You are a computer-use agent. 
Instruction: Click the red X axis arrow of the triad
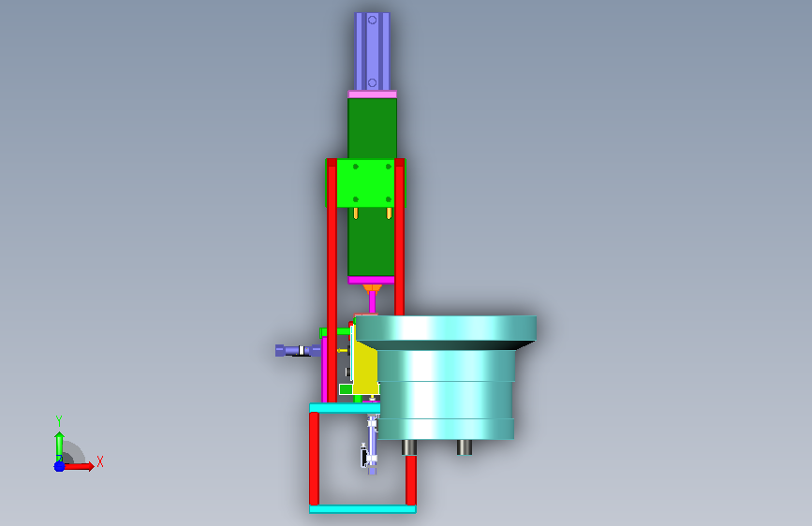click(81, 466)
